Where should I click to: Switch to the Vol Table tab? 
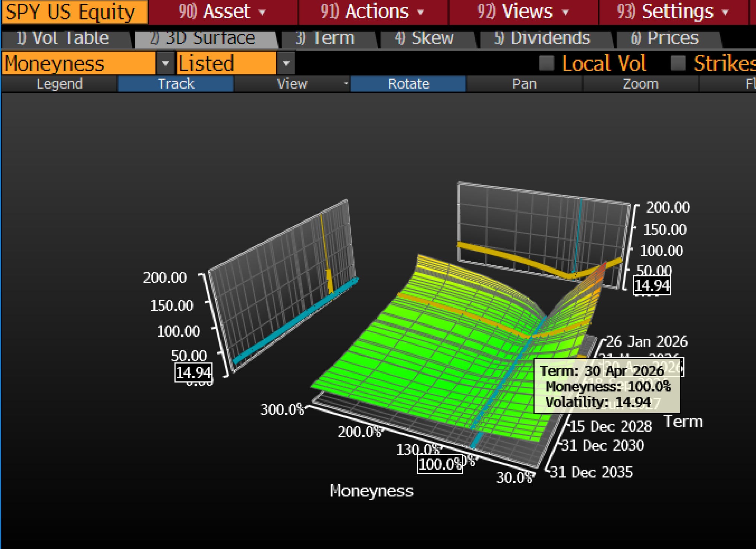[63, 38]
